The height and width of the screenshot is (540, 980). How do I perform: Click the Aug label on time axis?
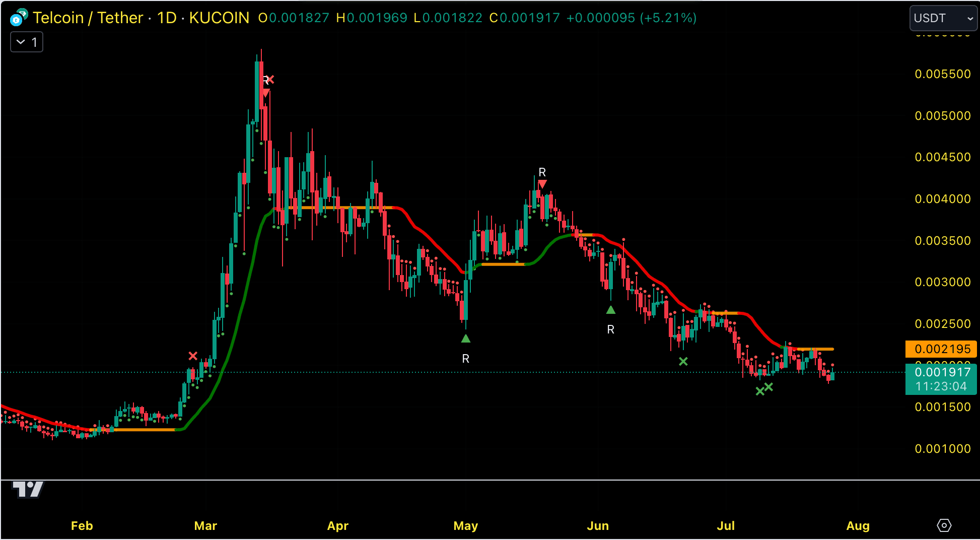(858, 526)
